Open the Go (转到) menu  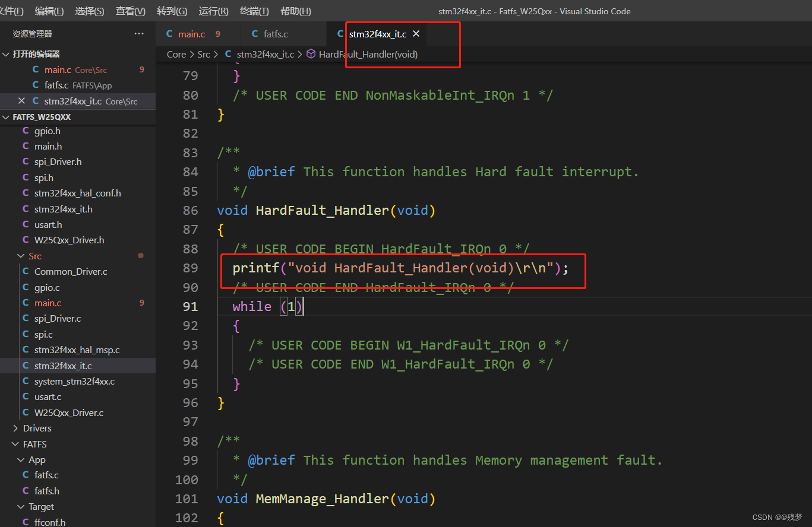(172, 11)
